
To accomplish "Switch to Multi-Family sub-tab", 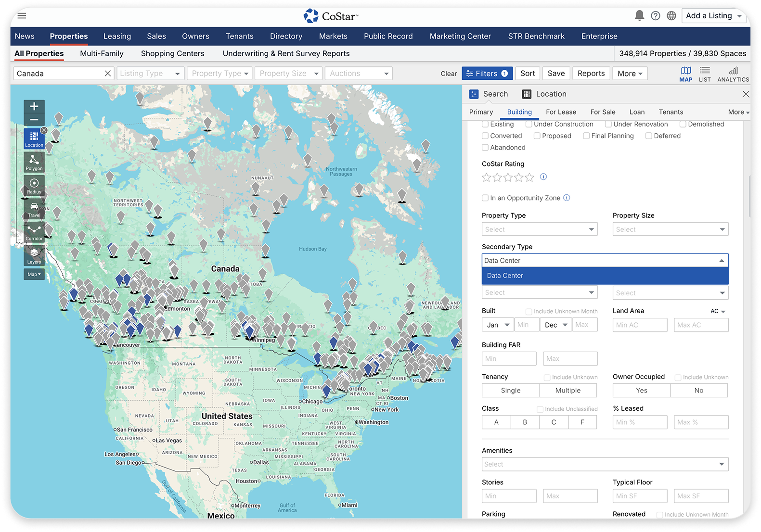I will 102,53.
